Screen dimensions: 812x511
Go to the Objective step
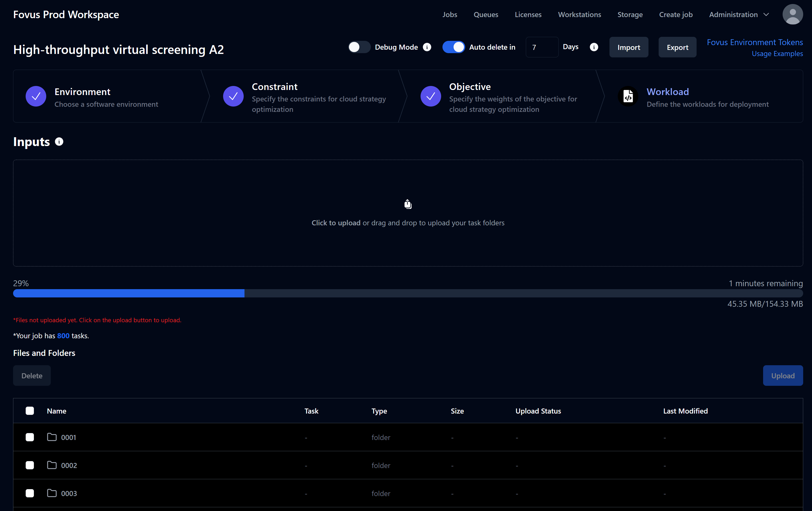tap(502, 96)
